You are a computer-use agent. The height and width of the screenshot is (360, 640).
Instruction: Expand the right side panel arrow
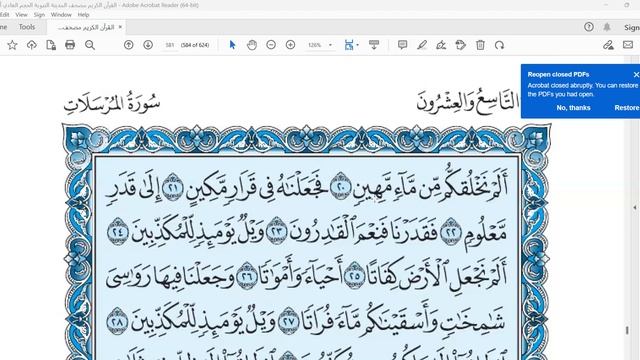tap(635, 207)
